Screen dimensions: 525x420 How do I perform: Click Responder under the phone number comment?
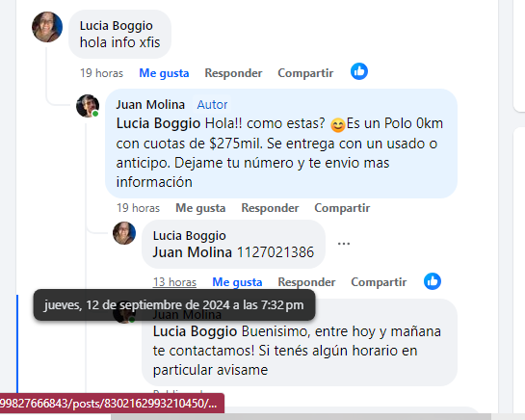(306, 282)
